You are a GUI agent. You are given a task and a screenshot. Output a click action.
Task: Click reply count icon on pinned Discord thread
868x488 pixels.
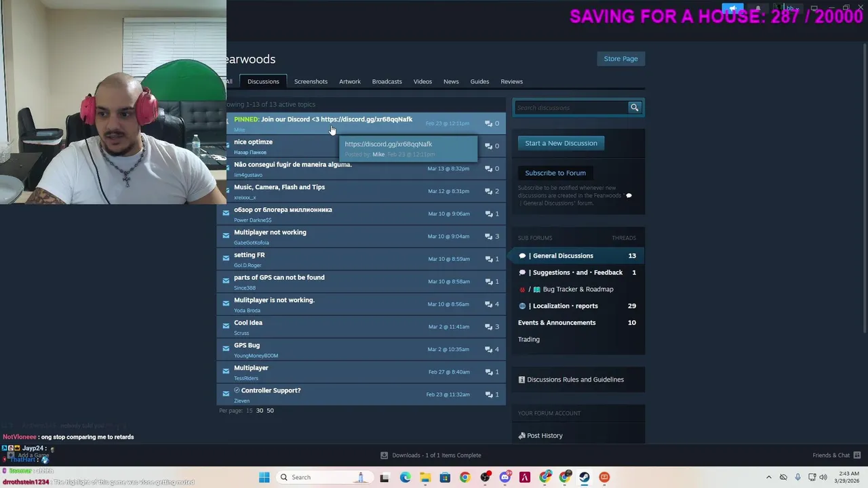point(488,123)
